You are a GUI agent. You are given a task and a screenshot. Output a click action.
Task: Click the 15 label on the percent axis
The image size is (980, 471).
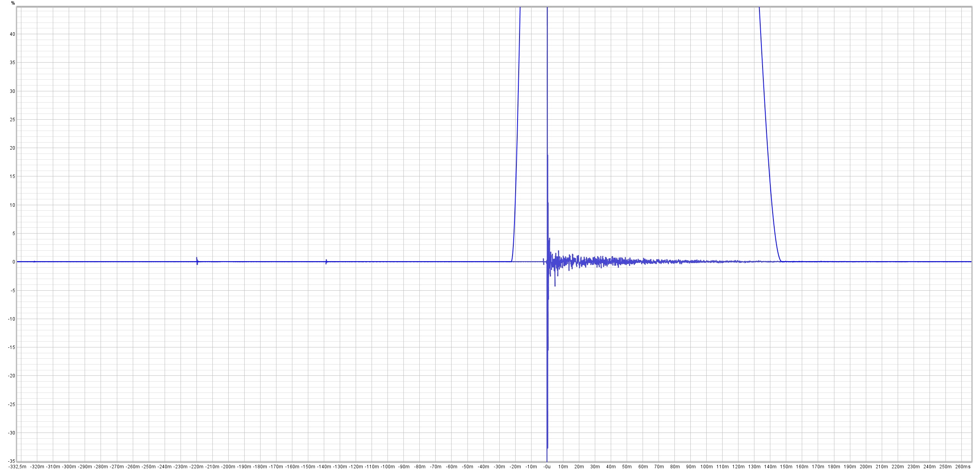pyautogui.click(x=13, y=176)
